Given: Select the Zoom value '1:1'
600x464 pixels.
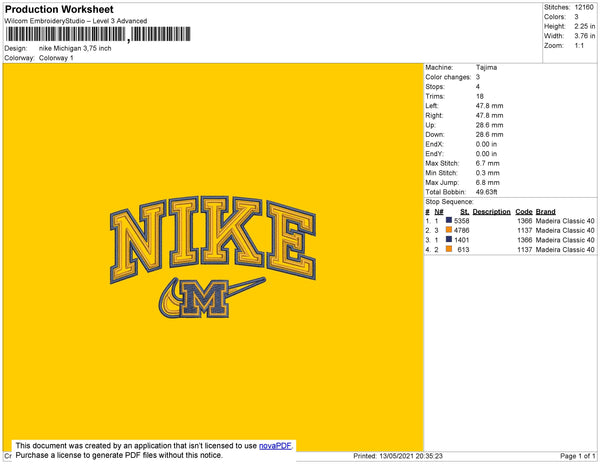Looking at the screenshot, I should (x=579, y=46).
